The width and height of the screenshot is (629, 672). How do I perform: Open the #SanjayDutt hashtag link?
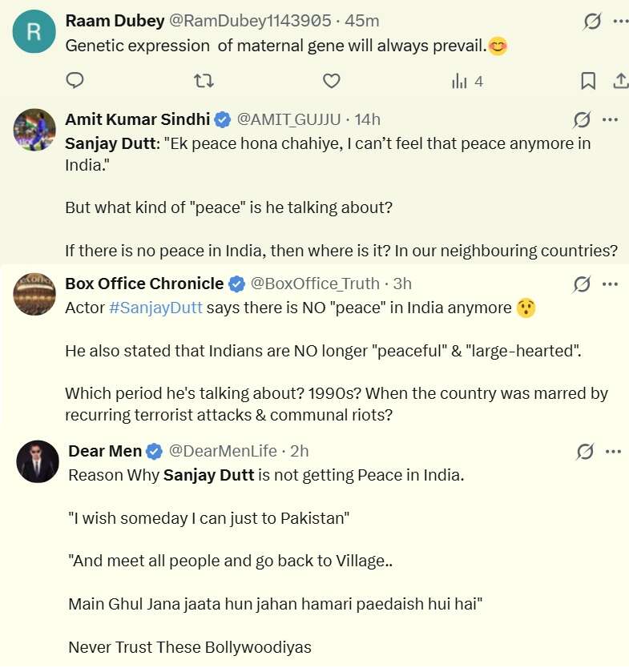[155, 308]
